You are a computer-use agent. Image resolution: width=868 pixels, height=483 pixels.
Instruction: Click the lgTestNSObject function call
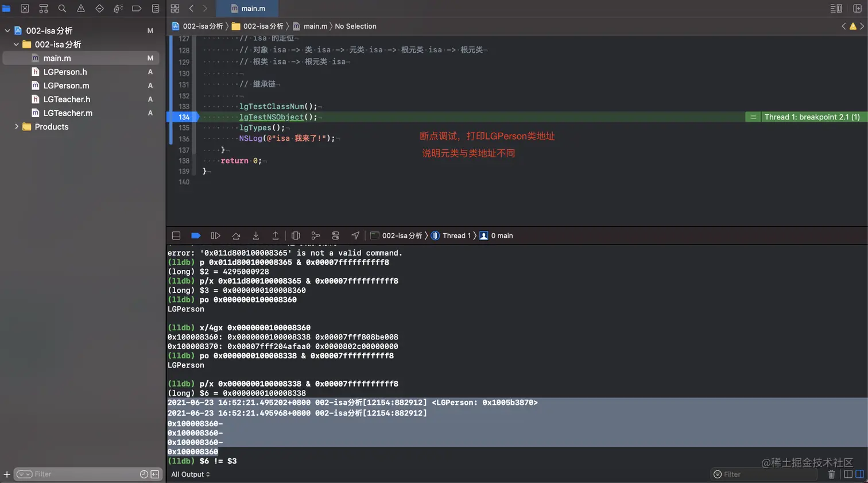pos(272,117)
